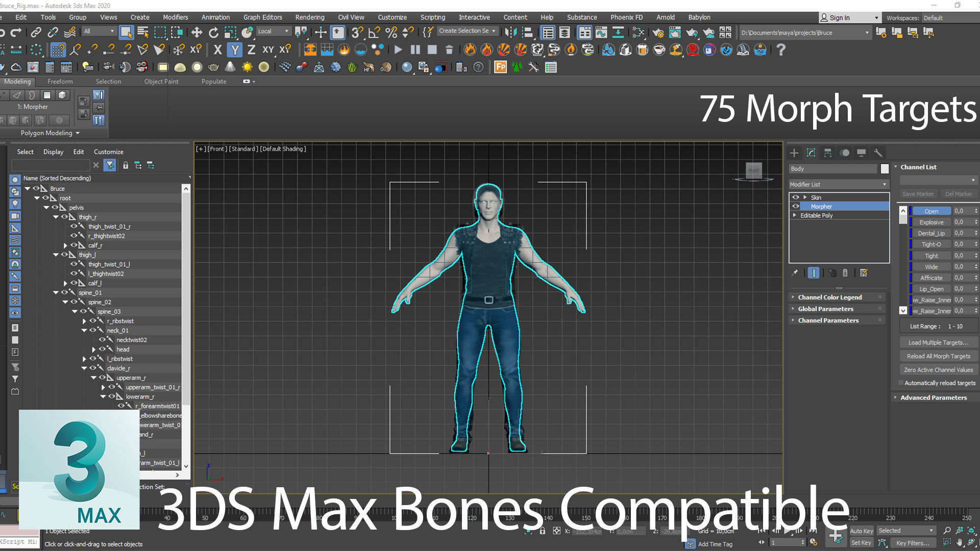Expand the Editable Poly stack entry
The height and width of the screenshot is (551, 980).
point(795,216)
